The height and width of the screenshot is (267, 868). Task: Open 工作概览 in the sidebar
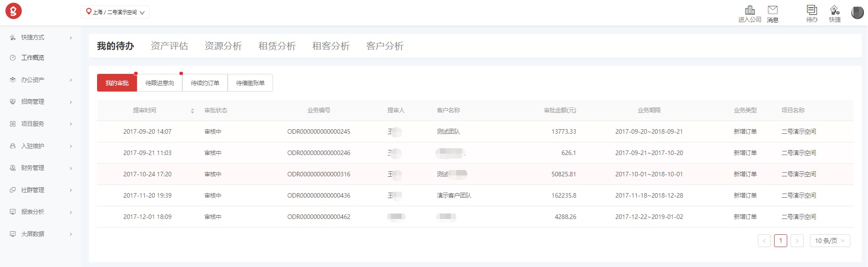33,58
